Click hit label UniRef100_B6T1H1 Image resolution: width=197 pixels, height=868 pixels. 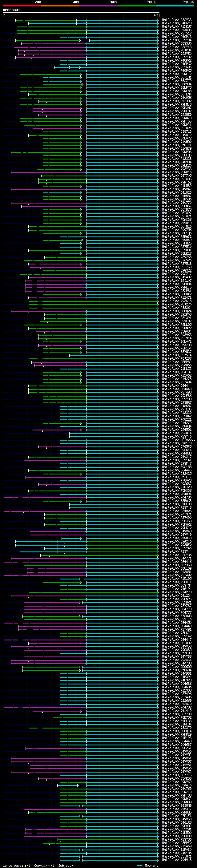[177, 78]
